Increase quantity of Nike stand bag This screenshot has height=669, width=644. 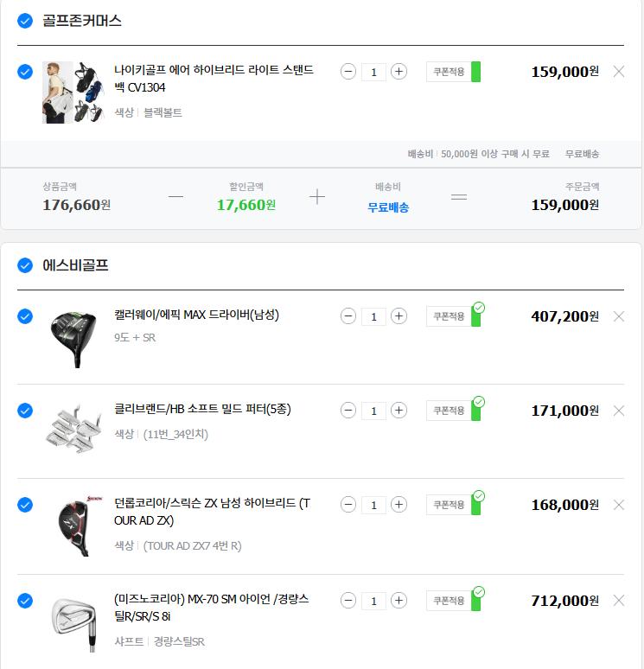399,72
